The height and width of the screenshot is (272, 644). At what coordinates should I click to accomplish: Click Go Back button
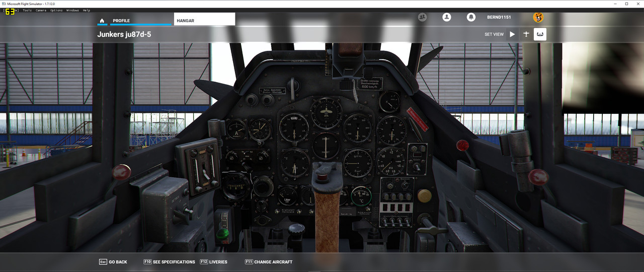click(x=113, y=262)
